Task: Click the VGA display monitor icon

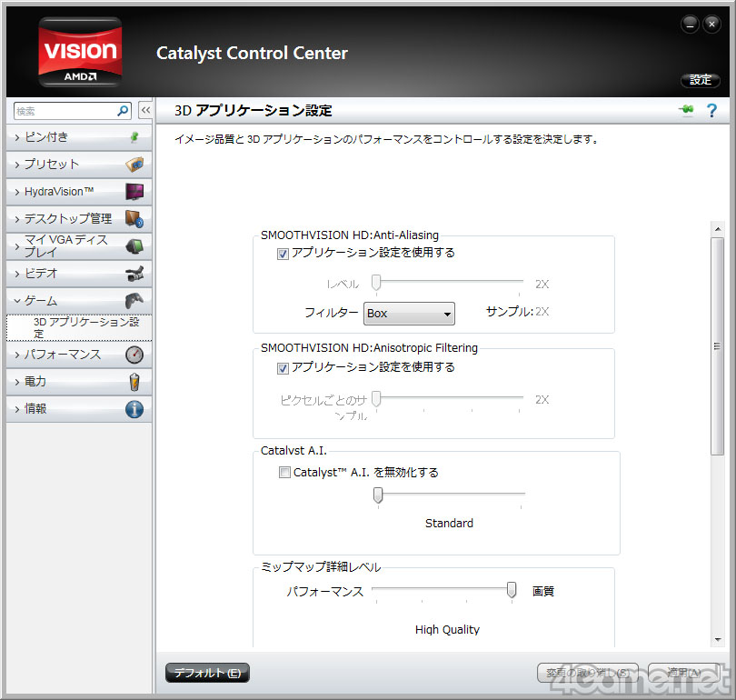Action: point(134,246)
